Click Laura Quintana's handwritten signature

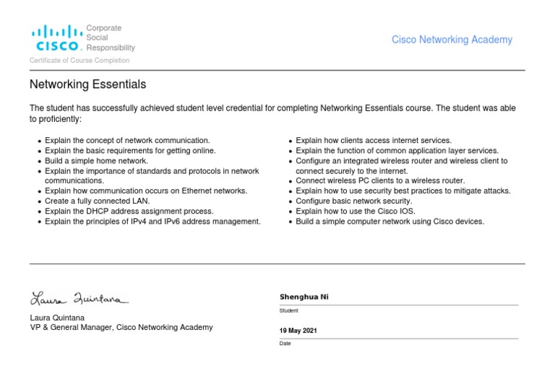point(79,297)
